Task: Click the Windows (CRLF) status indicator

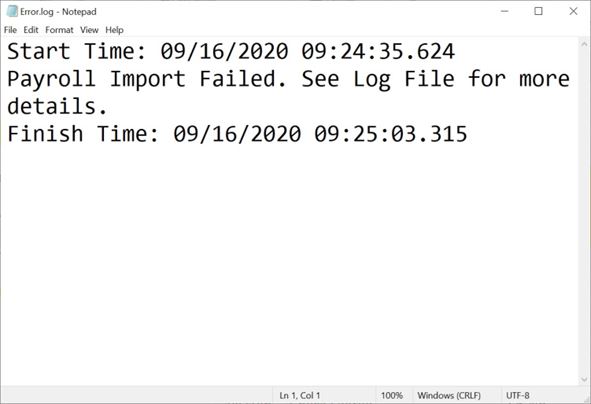Action: pos(449,395)
